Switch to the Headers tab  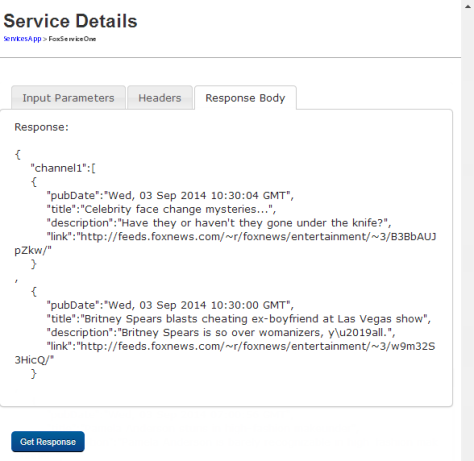[x=160, y=98]
